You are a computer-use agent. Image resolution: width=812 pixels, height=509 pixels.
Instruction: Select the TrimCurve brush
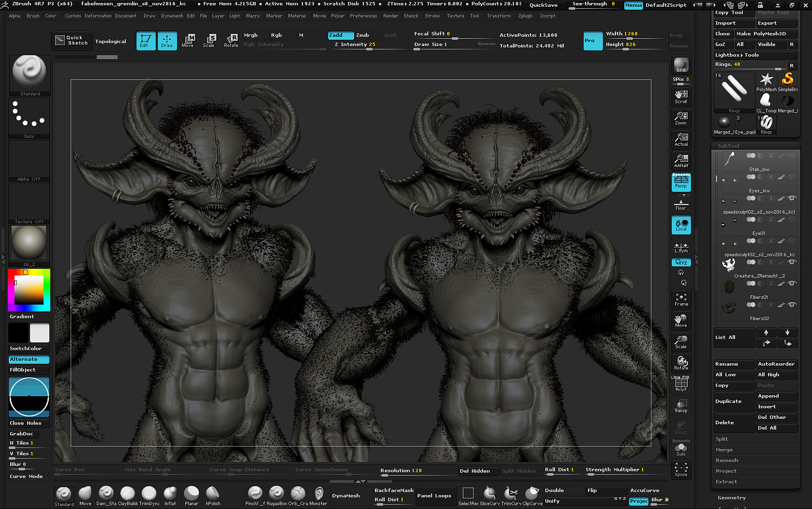pyautogui.click(x=511, y=496)
